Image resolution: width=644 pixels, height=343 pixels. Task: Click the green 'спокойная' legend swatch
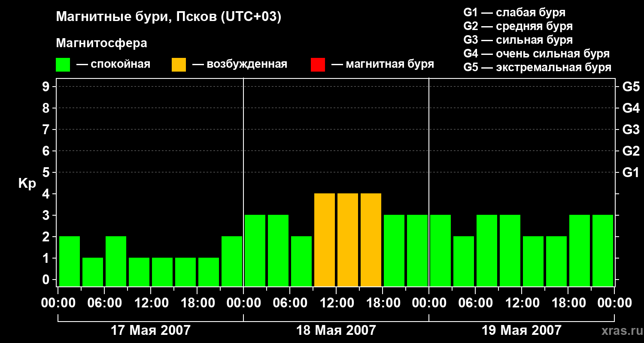point(63,65)
